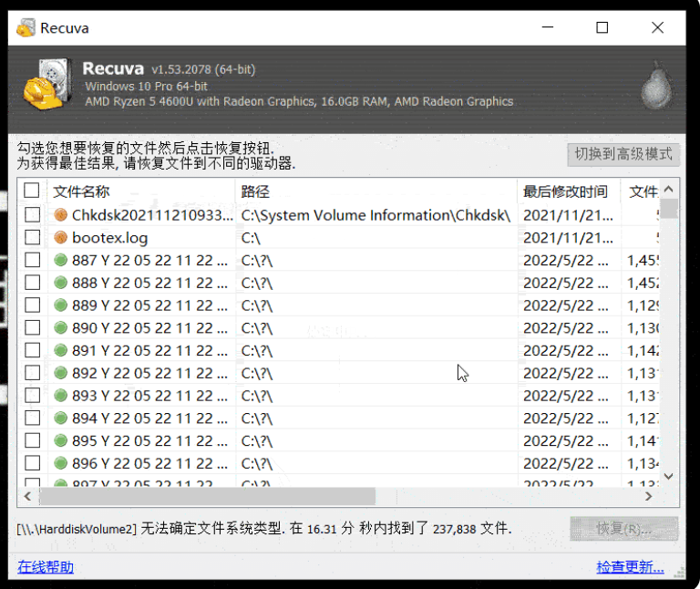The width and height of the screenshot is (700, 589).
Task: Click the horizontal scrollbar right arrow
Action: pos(648,496)
